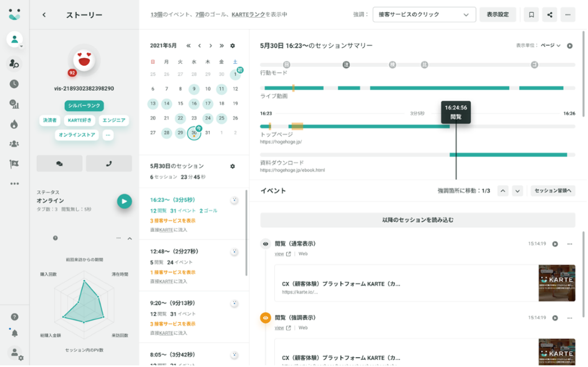Go to the next month in calendar
Image resolution: width=588 pixels, height=367 pixels.
coord(211,46)
